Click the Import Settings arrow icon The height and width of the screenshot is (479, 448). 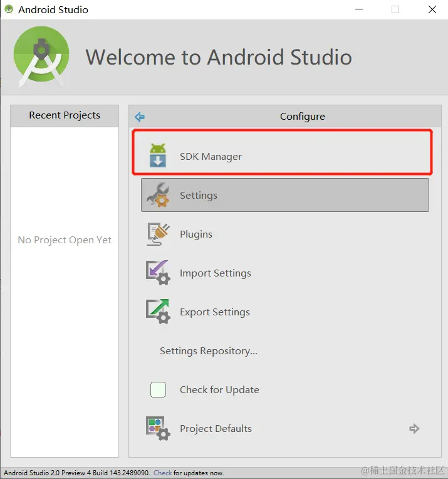(x=158, y=273)
